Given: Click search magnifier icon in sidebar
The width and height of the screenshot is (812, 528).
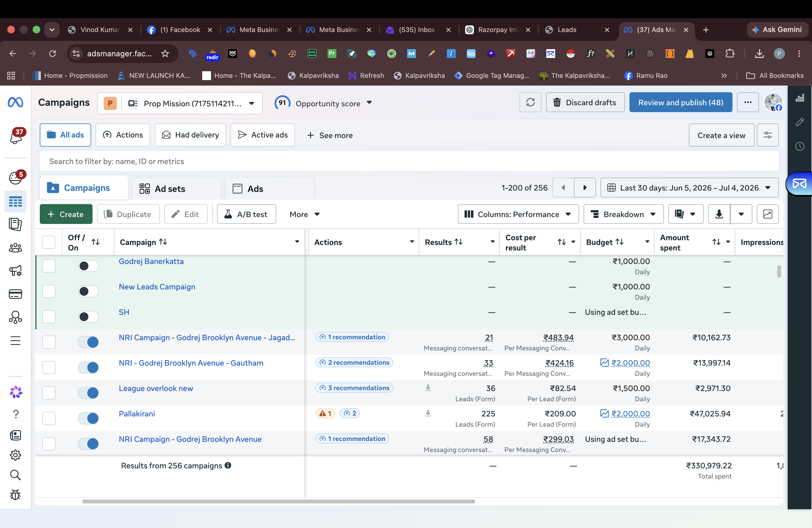Looking at the screenshot, I should point(15,475).
